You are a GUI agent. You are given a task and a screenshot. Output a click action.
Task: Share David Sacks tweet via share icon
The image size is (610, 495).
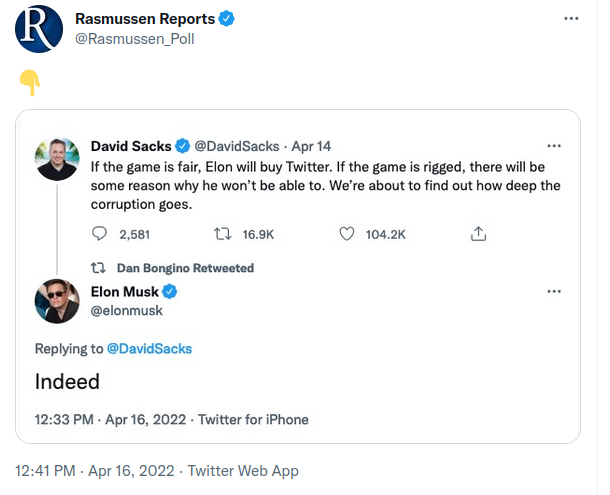click(479, 234)
